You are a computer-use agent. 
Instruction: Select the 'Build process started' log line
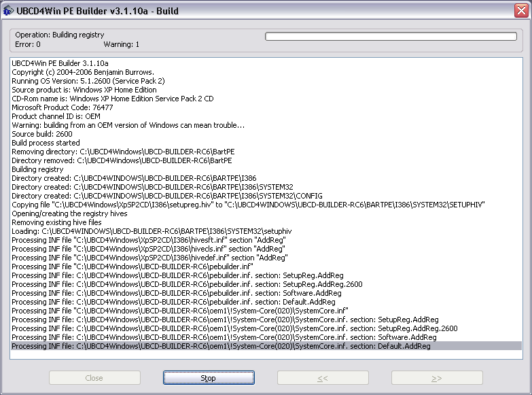(x=46, y=143)
